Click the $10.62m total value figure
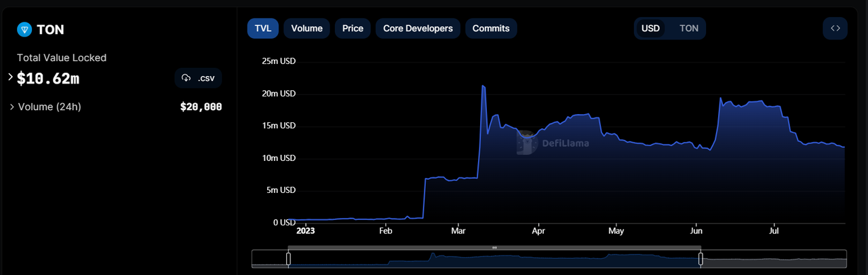 47,79
